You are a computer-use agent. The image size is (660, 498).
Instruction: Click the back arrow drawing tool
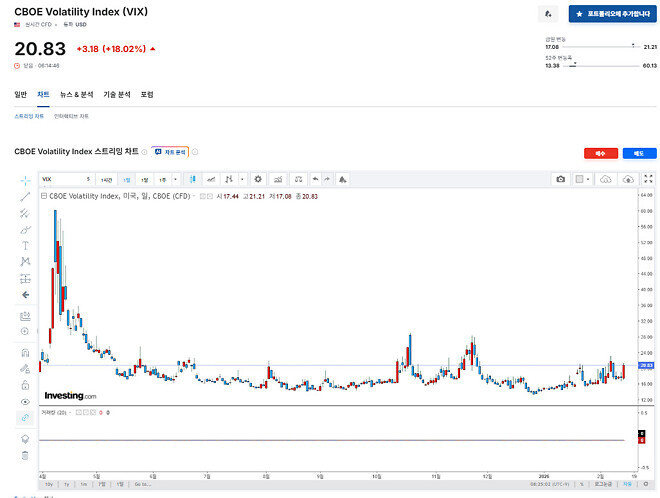(25, 295)
